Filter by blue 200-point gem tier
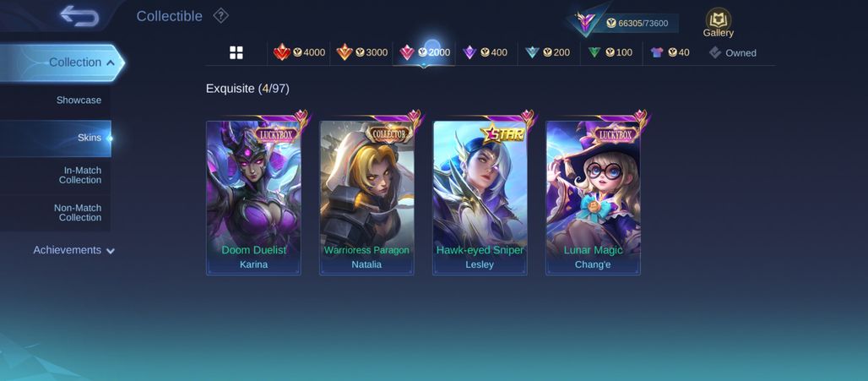 (x=547, y=52)
